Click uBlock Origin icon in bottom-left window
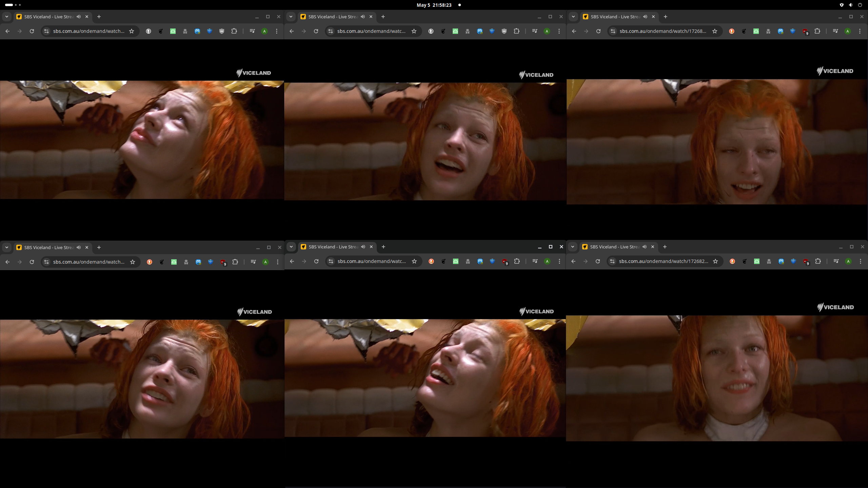 223,262
